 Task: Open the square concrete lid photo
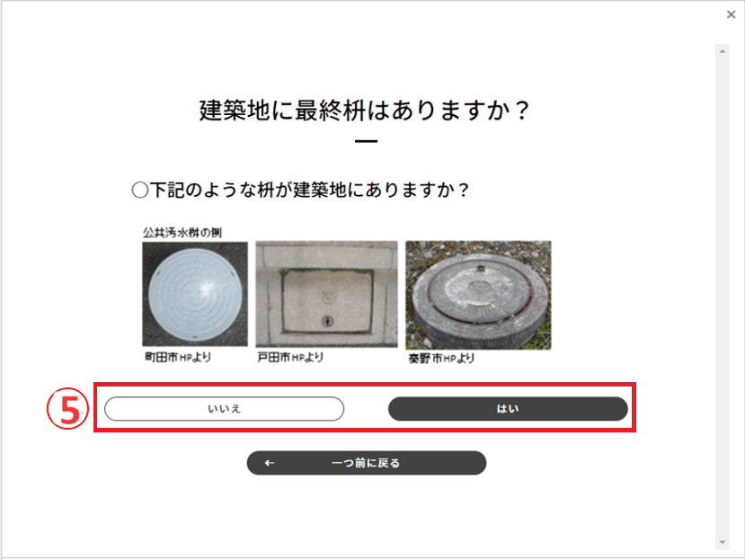[x=326, y=294]
